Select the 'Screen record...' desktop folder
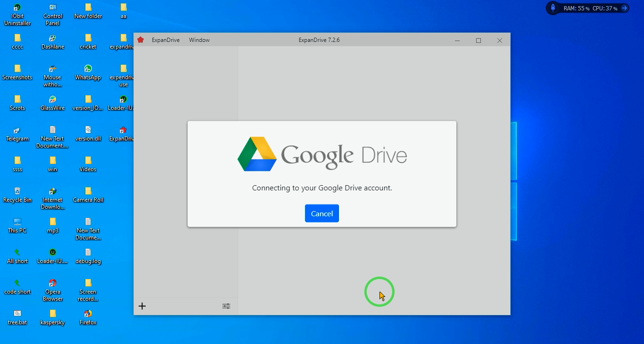 pyautogui.click(x=88, y=290)
